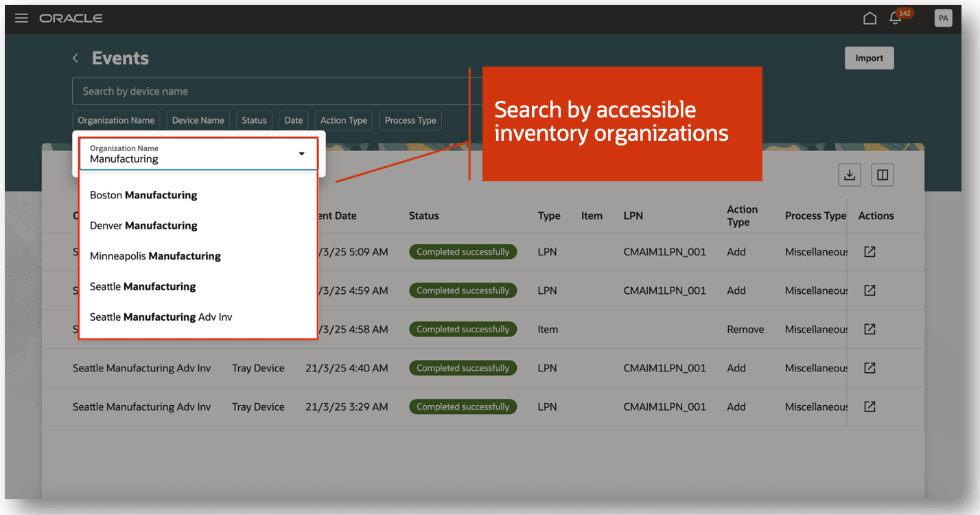Click the Oracle logo
980x515 pixels.
[x=71, y=19]
